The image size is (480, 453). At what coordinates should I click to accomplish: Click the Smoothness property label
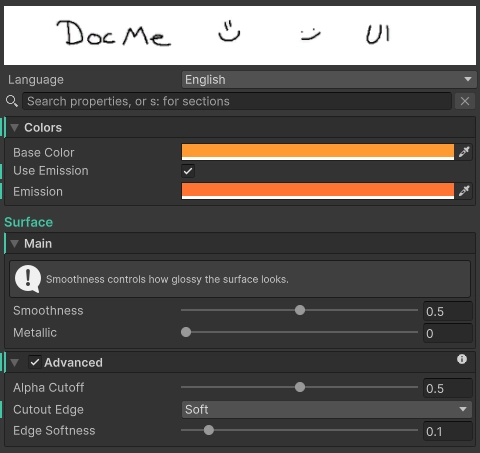coord(48,311)
